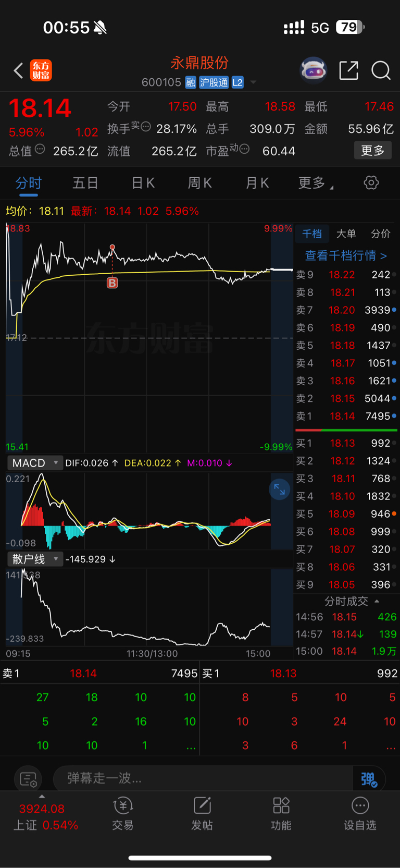Open the 功能 functions icon
Viewport: 400px width, 868px height.
tap(281, 813)
